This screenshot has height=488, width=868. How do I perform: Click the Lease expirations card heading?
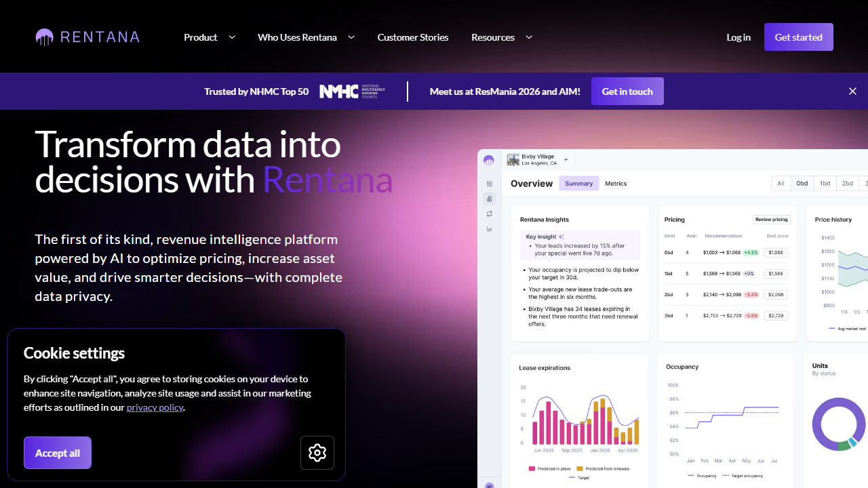point(545,368)
